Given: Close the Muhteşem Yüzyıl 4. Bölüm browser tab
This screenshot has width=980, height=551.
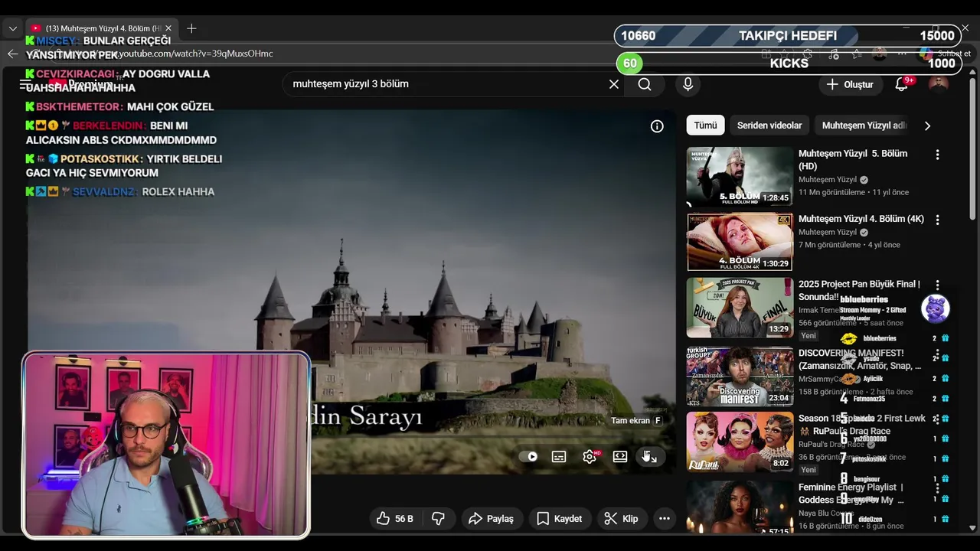Looking at the screenshot, I should (168, 28).
